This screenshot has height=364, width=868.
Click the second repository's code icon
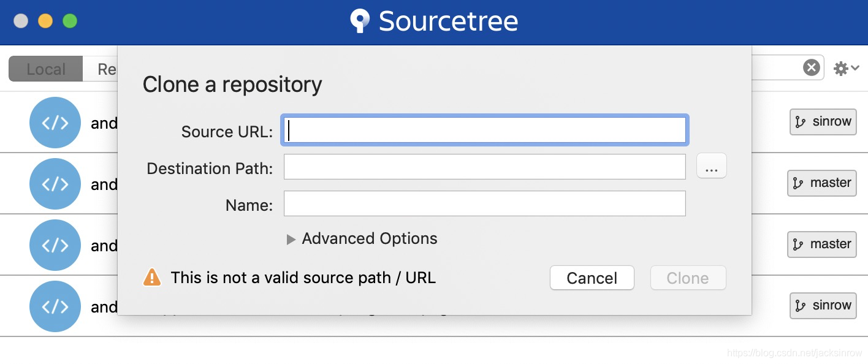55,184
